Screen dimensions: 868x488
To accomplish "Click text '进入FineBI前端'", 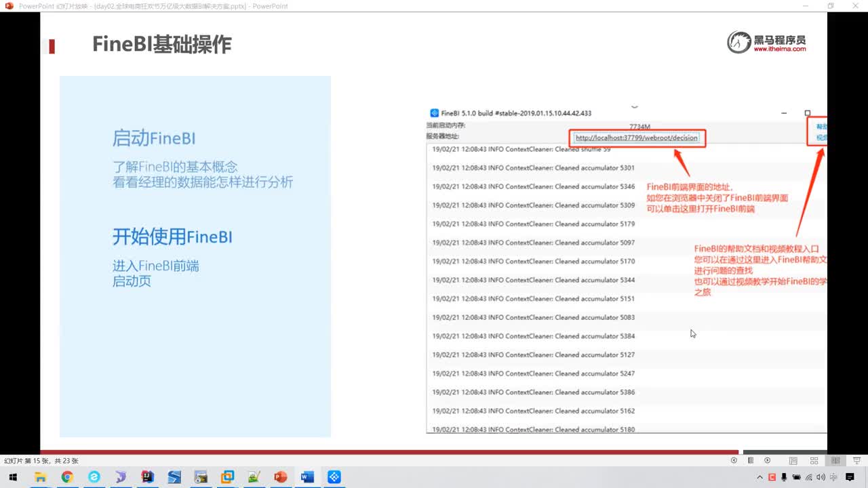I will pos(156,266).
